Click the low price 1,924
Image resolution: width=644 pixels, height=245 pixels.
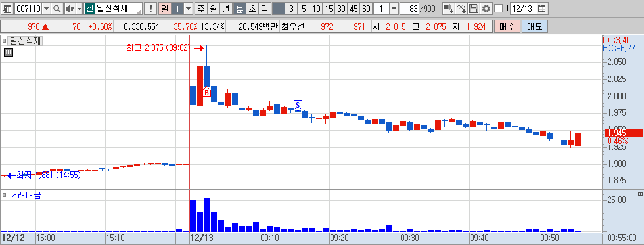pyautogui.click(x=476, y=27)
